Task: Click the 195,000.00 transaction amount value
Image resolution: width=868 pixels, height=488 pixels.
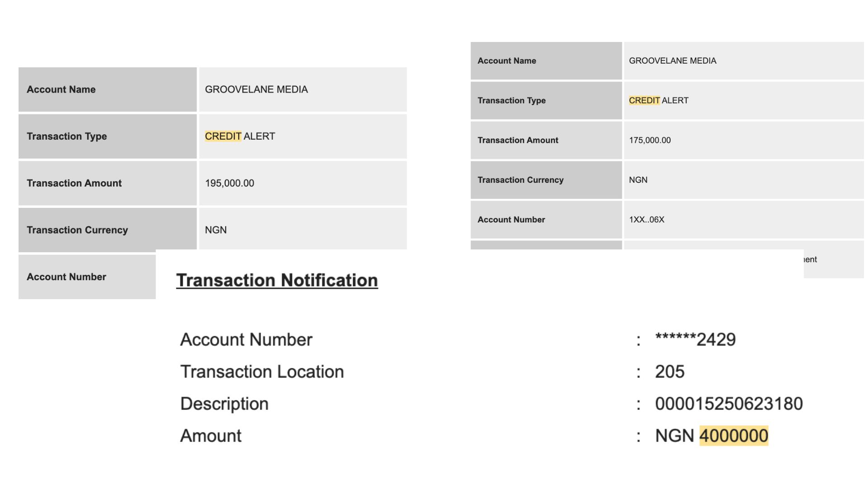Action: tap(229, 183)
